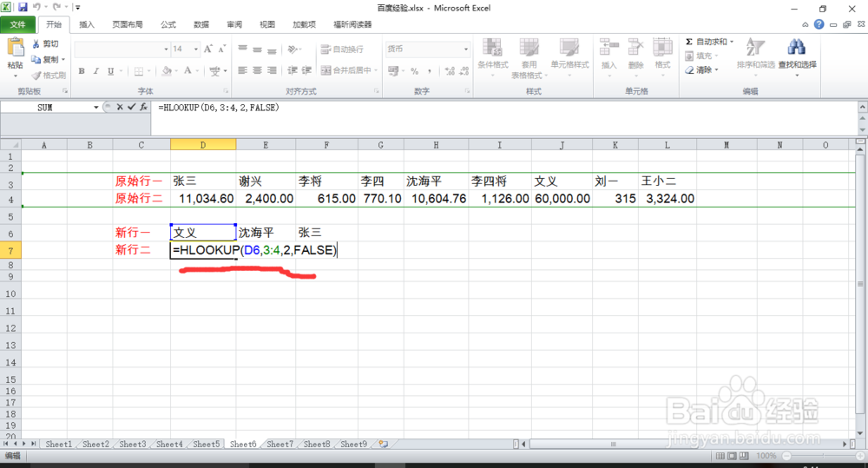Image resolution: width=868 pixels, height=468 pixels.
Task: Click the insert new worksheet icon
Action: [383, 445]
